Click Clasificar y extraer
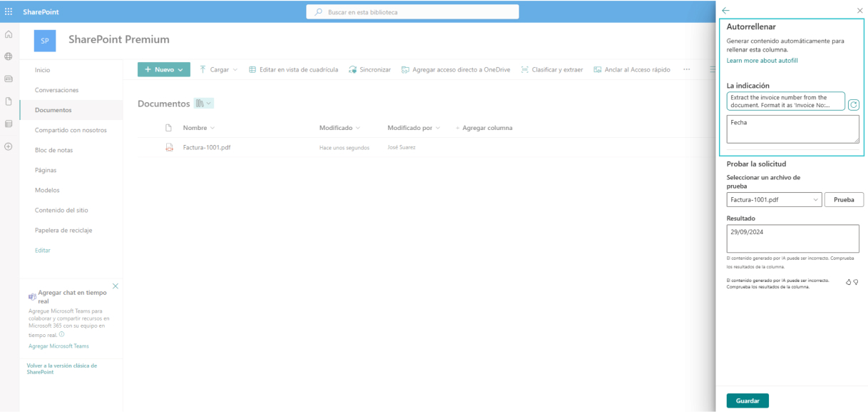The image size is (868, 412). pyautogui.click(x=552, y=69)
